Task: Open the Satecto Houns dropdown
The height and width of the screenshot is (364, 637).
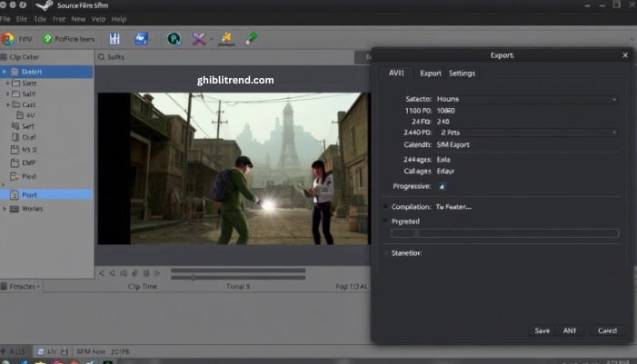Action: coord(527,99)
